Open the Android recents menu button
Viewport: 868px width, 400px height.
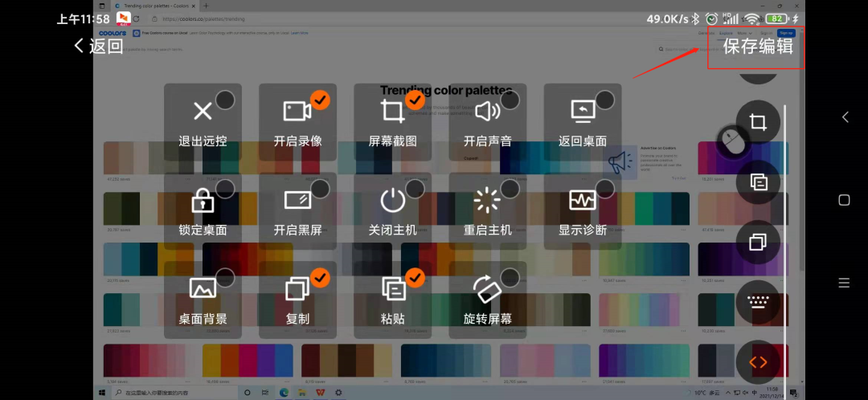(x=844, y=284)
